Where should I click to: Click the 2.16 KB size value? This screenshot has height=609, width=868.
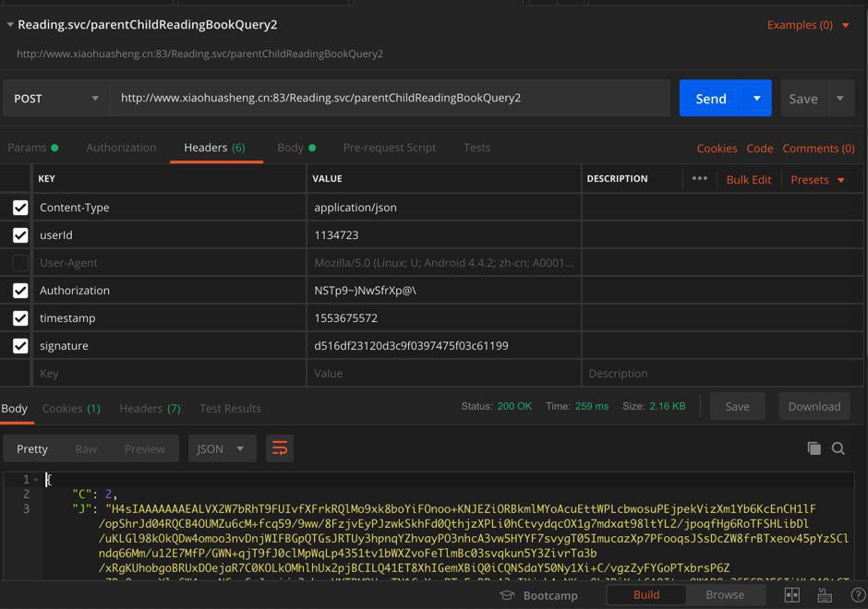tap(667, 406)
